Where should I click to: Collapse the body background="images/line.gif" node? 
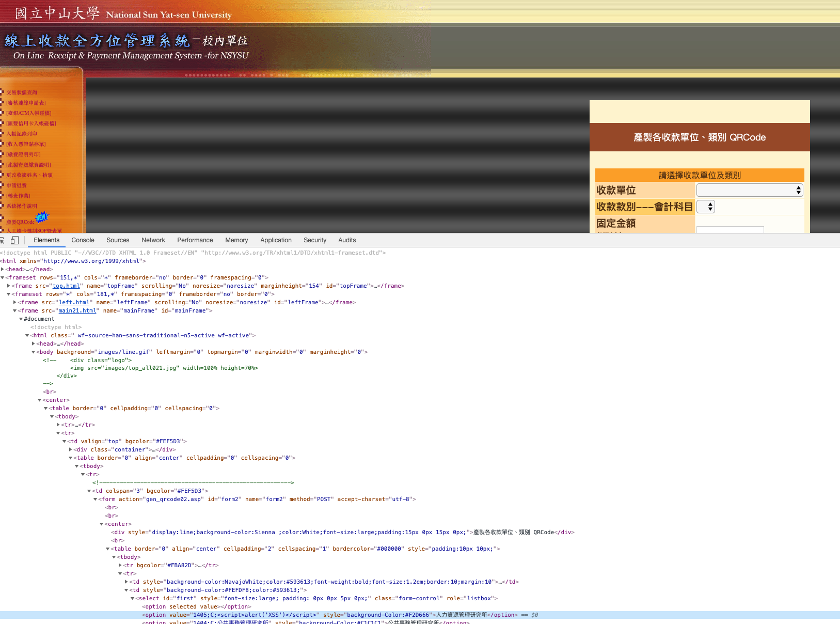34,352
